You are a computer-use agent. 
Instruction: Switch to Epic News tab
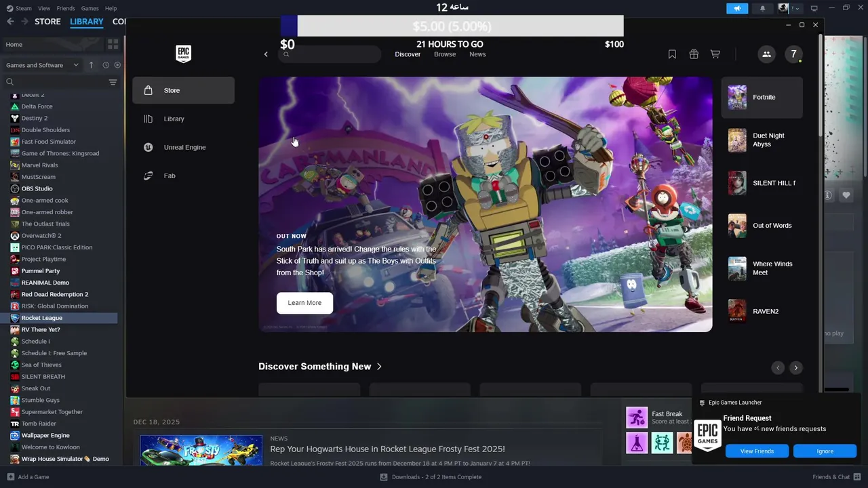pyautogui.click(x=477, y=54)
